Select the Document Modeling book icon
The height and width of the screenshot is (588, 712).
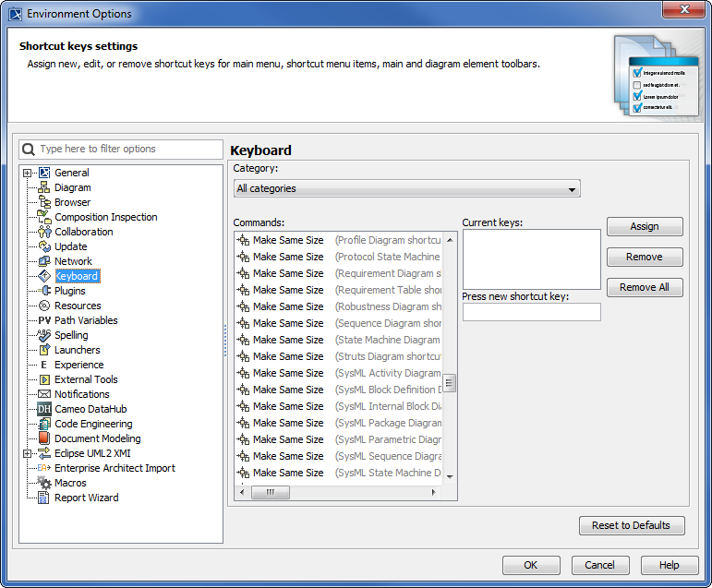[44, 438]
